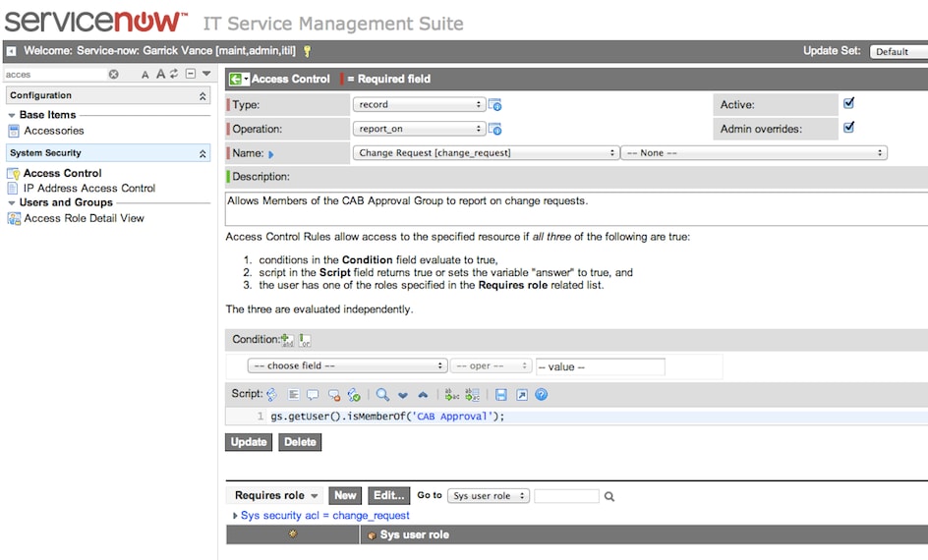Open the Go to Sys user role dropdown
Viewport: 928px width, 560px height.
489,496
